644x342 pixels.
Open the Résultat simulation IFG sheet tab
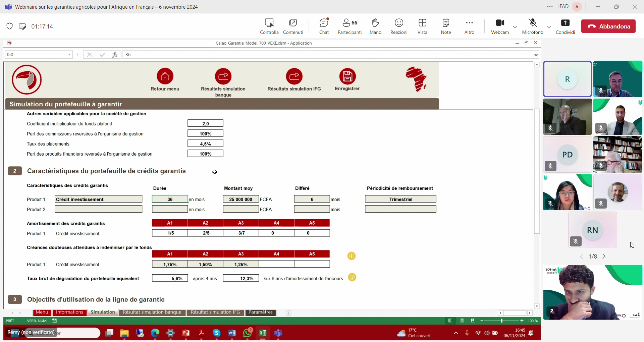click(215, 312)
